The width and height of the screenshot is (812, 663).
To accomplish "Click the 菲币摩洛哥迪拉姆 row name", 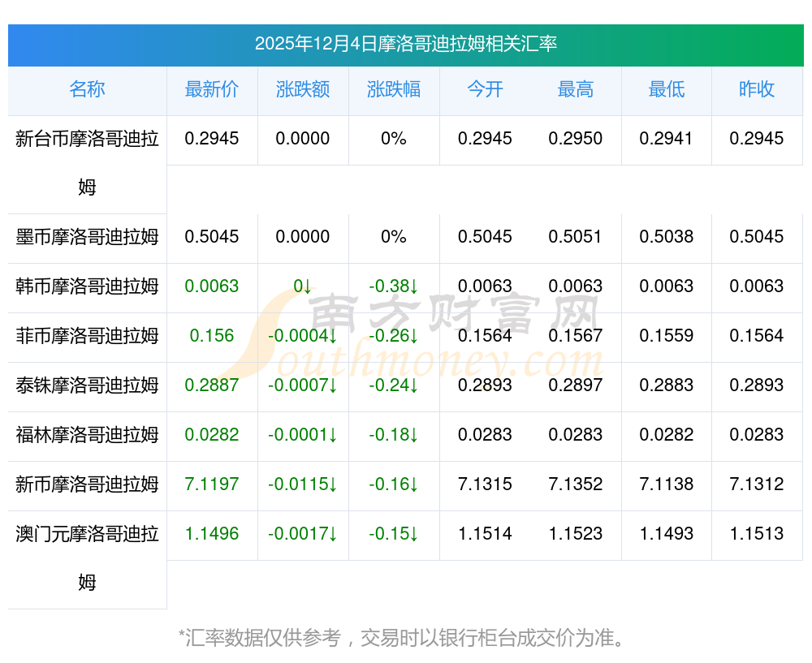I will click(87, 336).
